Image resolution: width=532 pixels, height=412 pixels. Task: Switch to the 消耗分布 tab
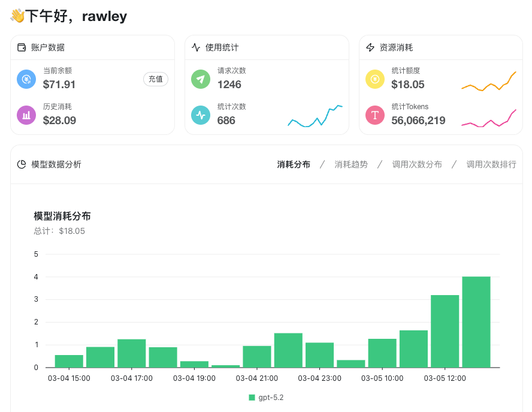(294, 164)
